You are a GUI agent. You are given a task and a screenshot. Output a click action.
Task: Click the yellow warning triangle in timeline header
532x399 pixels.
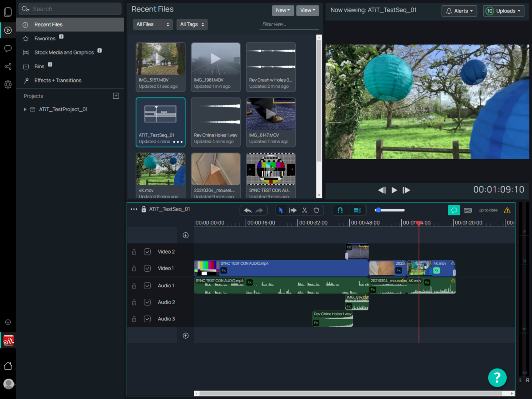[507, 210]
